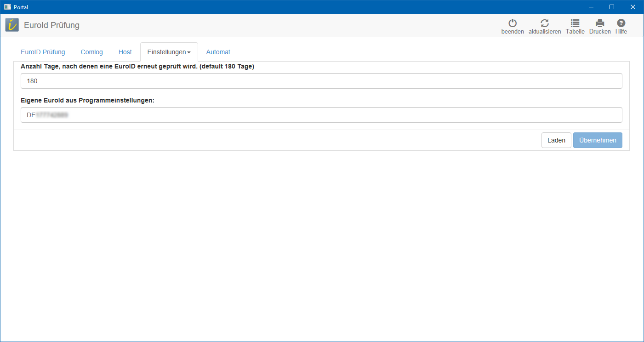The image size is (644, 342).
Task: Maximize the Portal window
Action: 612,7
